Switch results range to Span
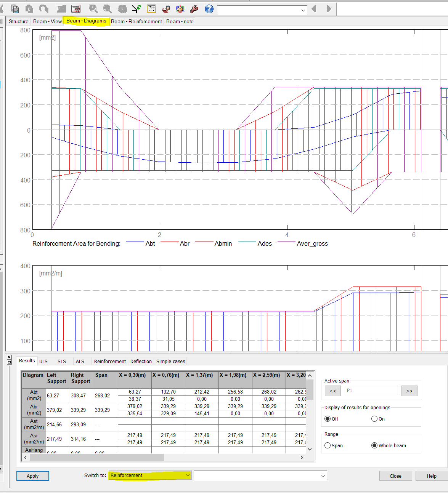448x493 pixels. click(328, 445)
